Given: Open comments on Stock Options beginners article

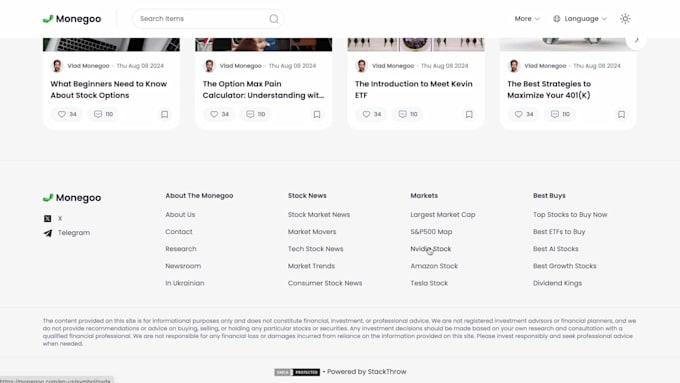Looking at the screenshot, I should [103, 114].
